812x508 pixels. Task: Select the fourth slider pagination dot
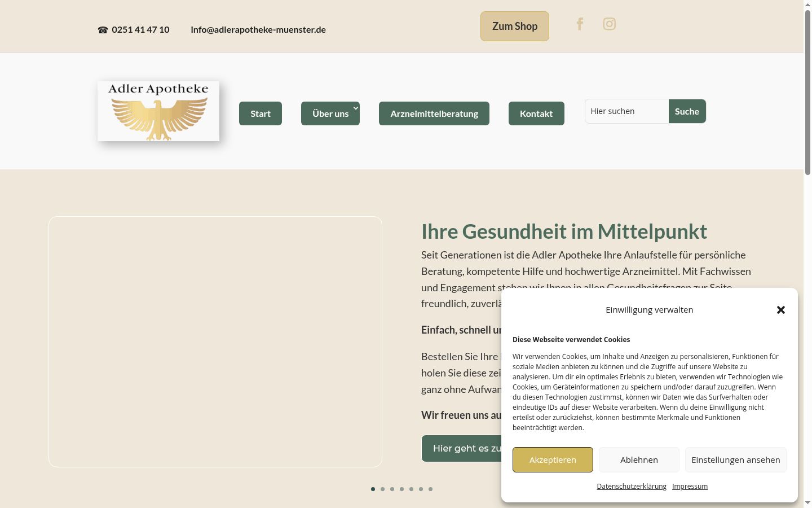401,489
